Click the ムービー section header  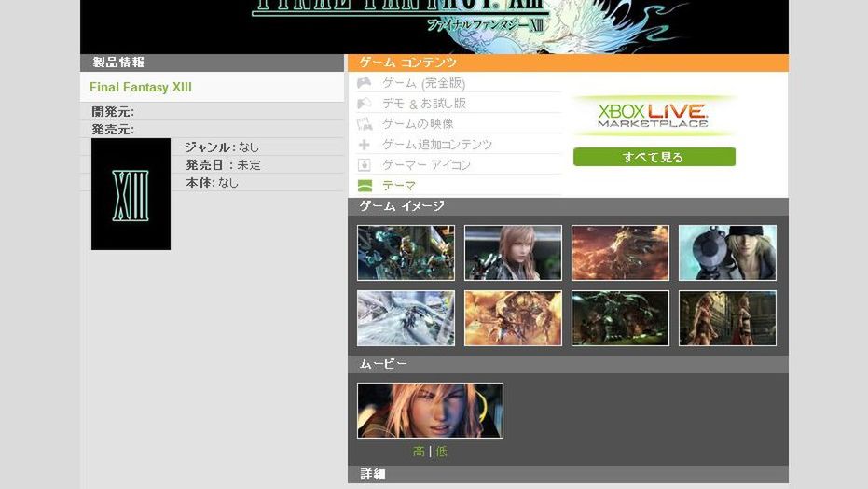[568, 364]
